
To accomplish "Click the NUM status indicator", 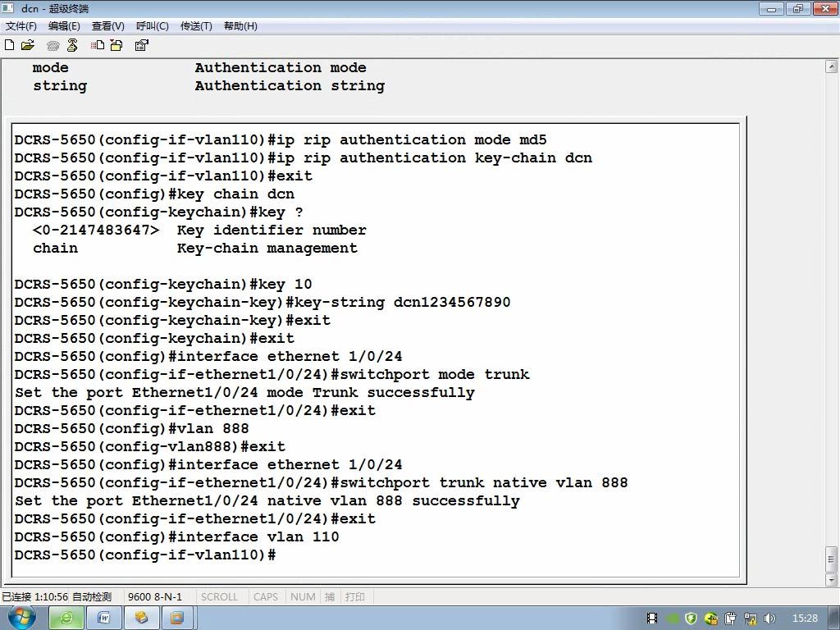I will (303, 597).
